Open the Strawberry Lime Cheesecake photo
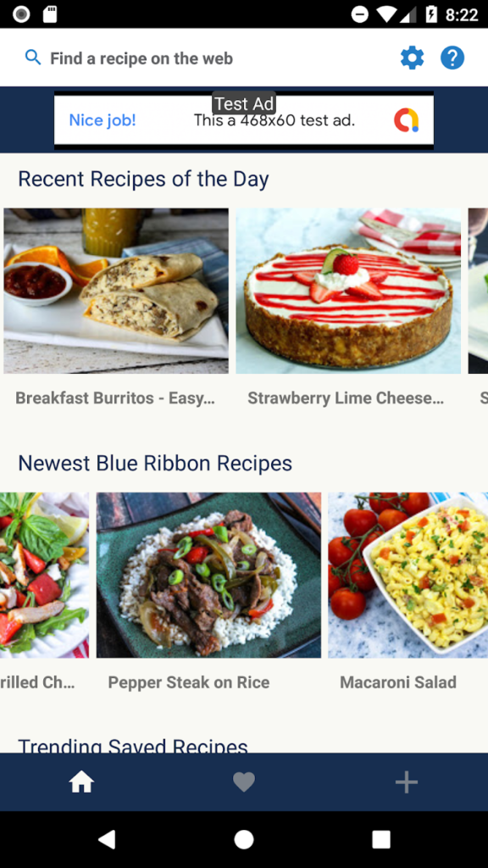This screenshot has height=868, width=488. [x=348, y=291]
